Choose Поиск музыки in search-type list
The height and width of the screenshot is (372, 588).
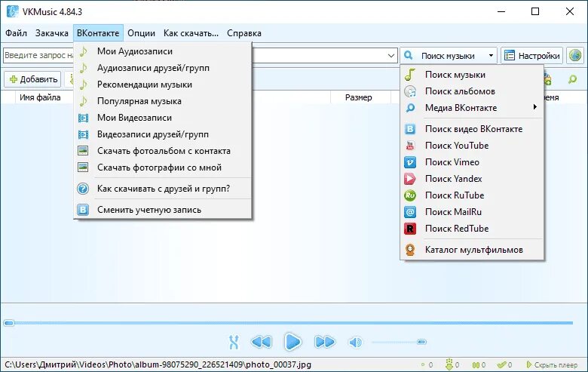(x=472, y=75)
